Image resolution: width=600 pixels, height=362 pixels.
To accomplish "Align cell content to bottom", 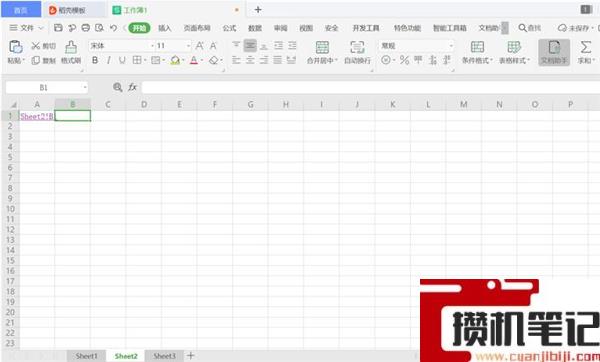I will point(264,46).
